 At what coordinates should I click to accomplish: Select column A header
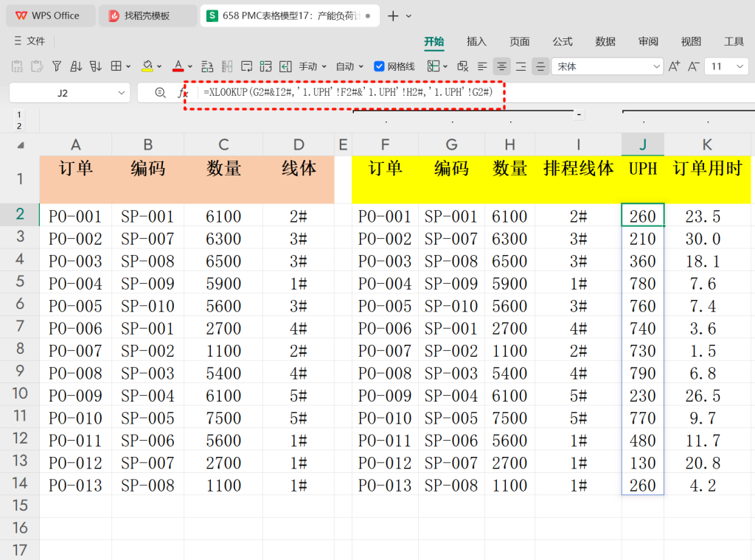pos(76,145)
